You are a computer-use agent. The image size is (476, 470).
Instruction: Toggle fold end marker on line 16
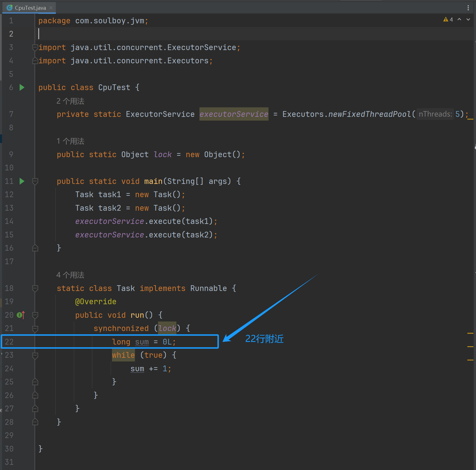[35, 248]
